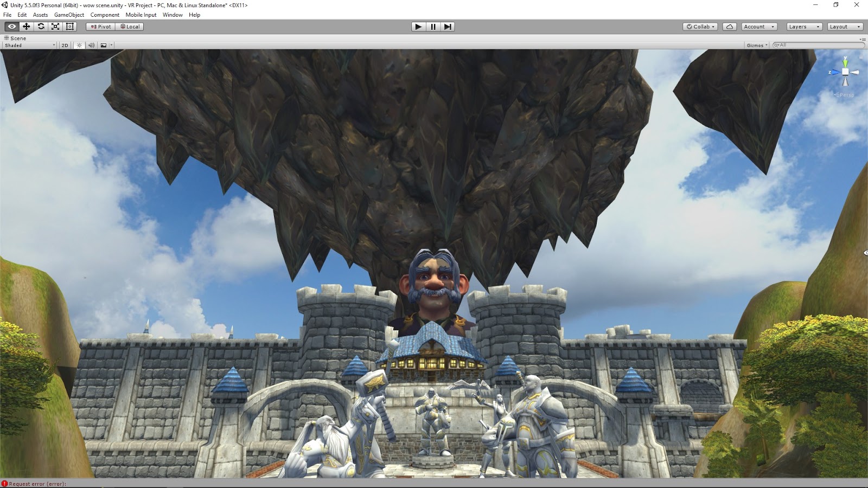868x488 pixels.
Task: Toggle Pivot/Center handle position
Action: pos(100,27)
